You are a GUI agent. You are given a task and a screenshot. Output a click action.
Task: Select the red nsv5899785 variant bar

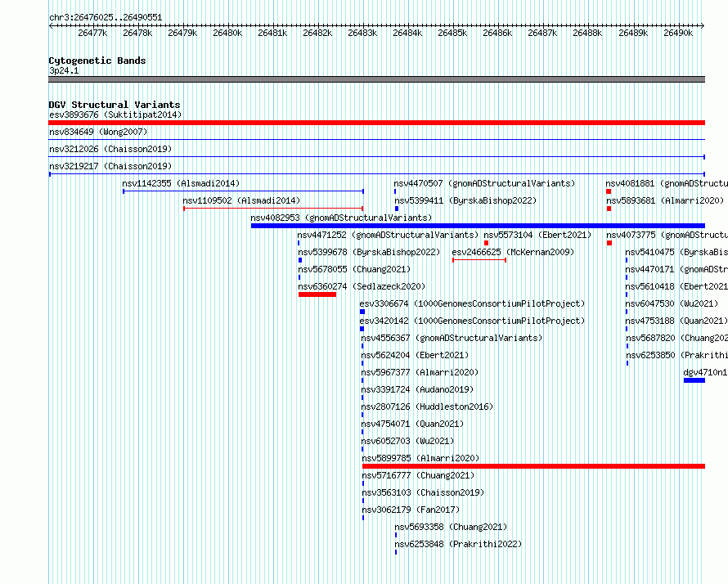(533, 466)
